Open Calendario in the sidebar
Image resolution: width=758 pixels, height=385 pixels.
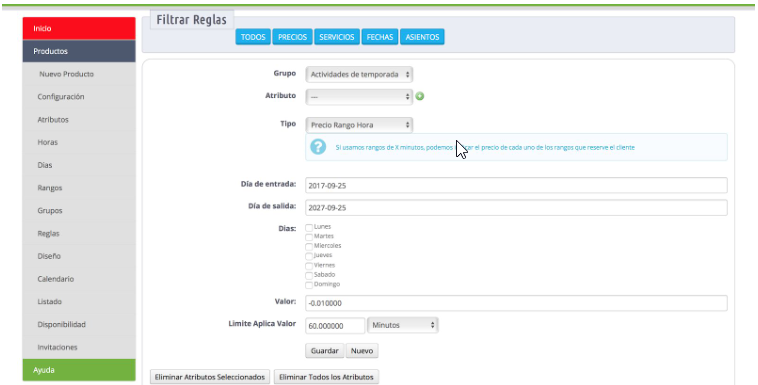point(79,279)
